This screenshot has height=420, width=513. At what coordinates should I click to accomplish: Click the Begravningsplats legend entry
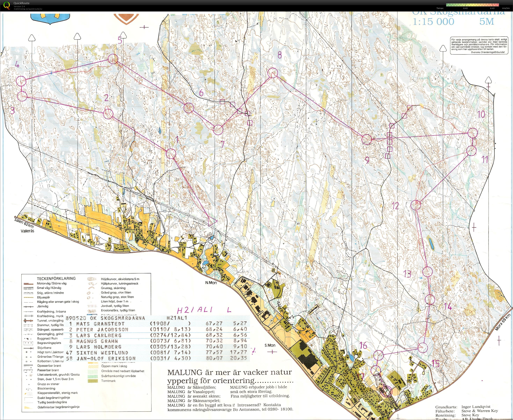point(49,343)
